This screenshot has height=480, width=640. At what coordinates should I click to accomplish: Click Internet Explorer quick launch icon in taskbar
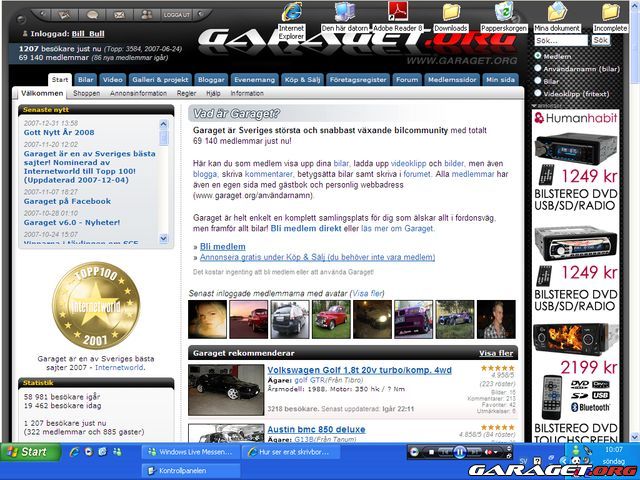click(x=74, y=452)
